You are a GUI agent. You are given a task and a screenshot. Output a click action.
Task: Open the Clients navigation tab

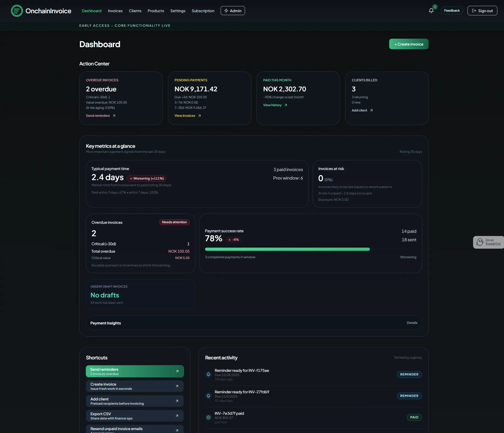click(x=135, y=11)
